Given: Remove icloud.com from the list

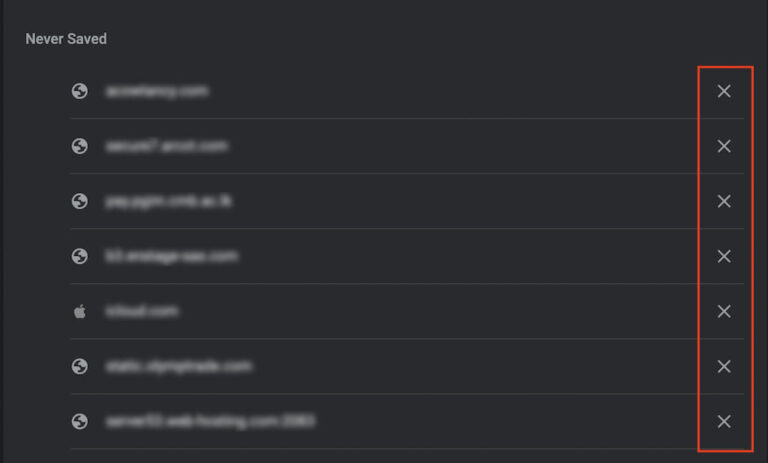Looking at the screenshot, I should (x=724, y=312).
